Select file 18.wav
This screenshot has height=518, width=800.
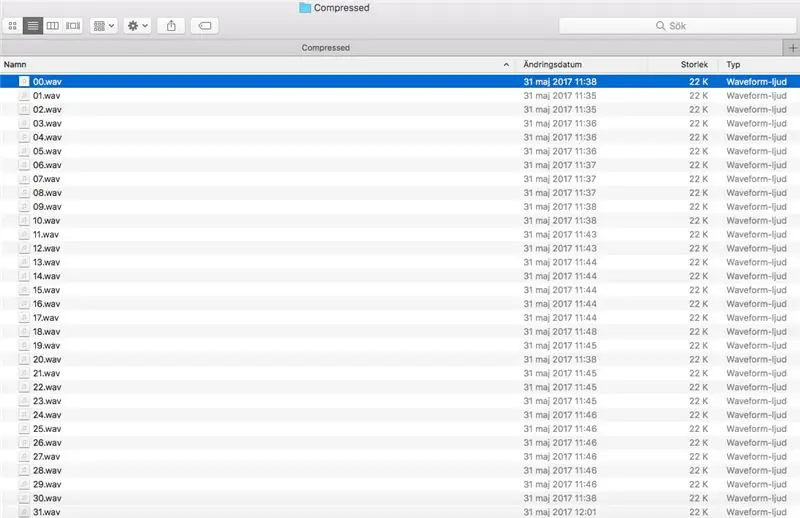tap(400, 331)
